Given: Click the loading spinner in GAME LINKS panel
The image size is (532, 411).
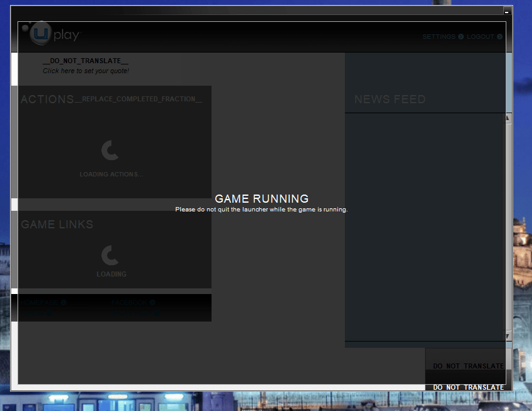Looking at the screenshot, I should coord(111,255).
